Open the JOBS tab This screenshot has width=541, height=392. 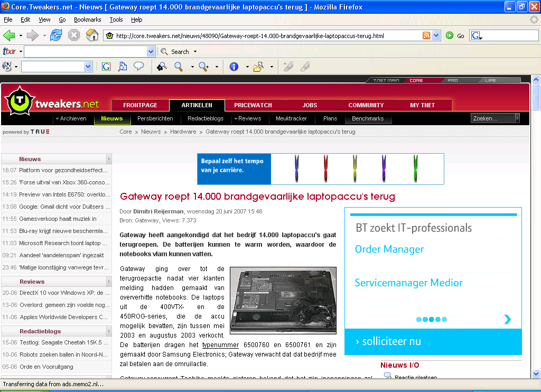(310, 105)
